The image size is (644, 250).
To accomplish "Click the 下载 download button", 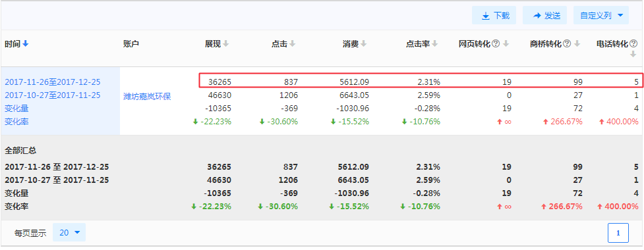I will coord(494,16).
